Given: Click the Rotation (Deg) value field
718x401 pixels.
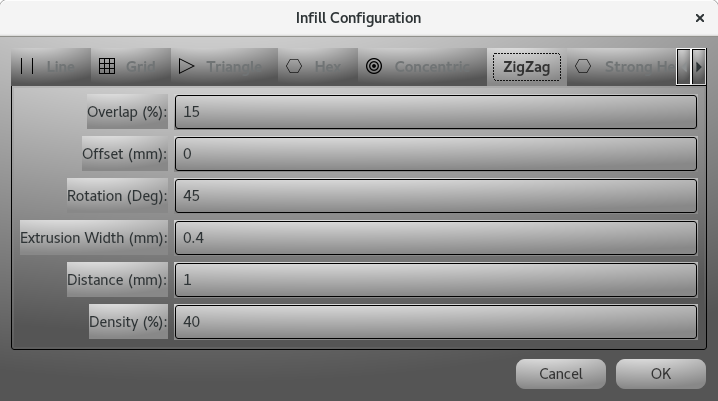Looking at the screenshot, I should (x=435, y=196).
